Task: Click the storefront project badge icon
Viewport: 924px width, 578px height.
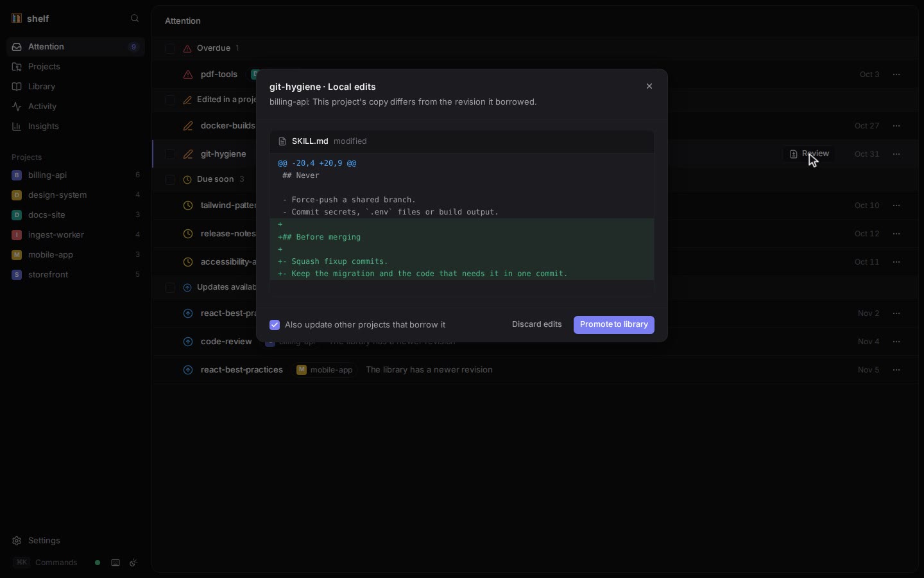Action: click(17, 275)
